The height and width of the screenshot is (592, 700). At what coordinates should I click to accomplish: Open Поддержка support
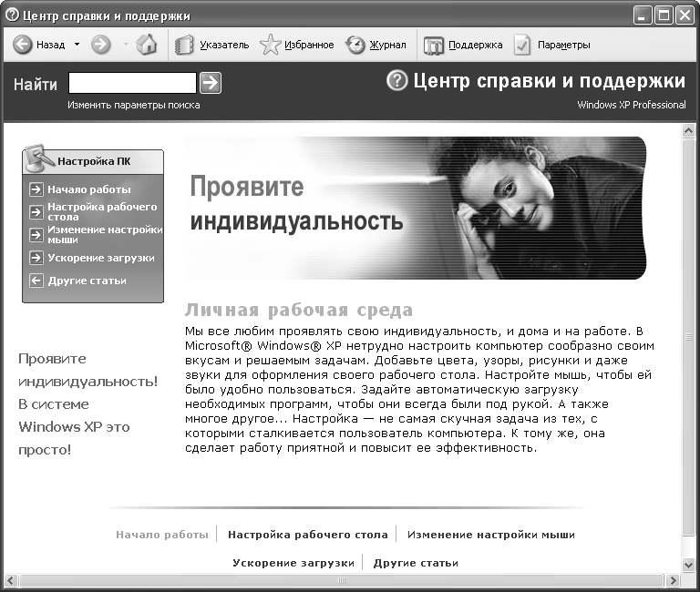pos(463,45)
